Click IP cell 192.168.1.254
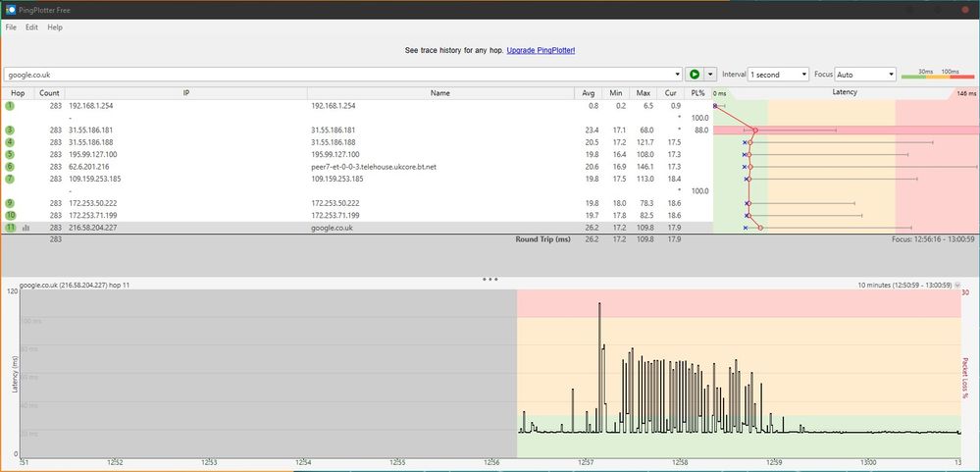The image size is (980, 472). click(91, 106)
